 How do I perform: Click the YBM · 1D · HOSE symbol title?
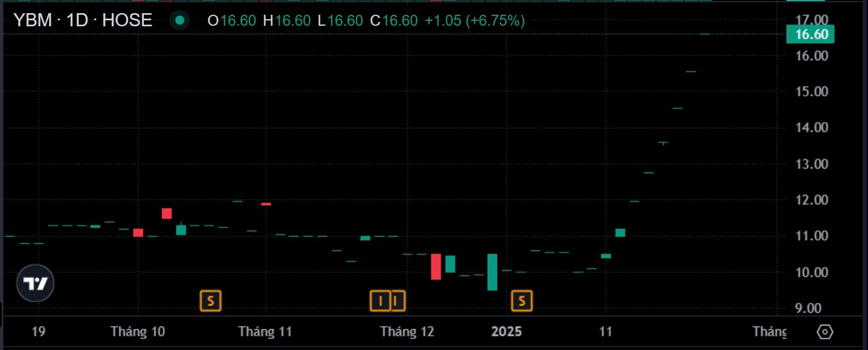[x=83, y=20]
